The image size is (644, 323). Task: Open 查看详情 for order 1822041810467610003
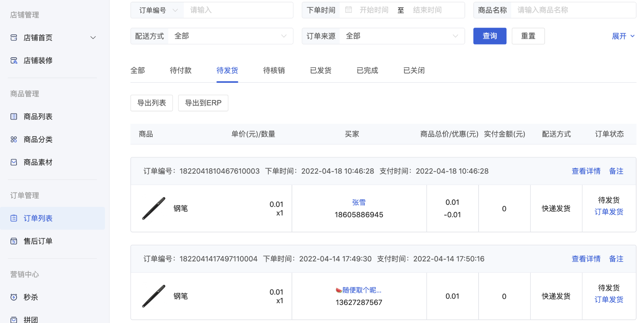pyautogui.click(x=586, y=171)
